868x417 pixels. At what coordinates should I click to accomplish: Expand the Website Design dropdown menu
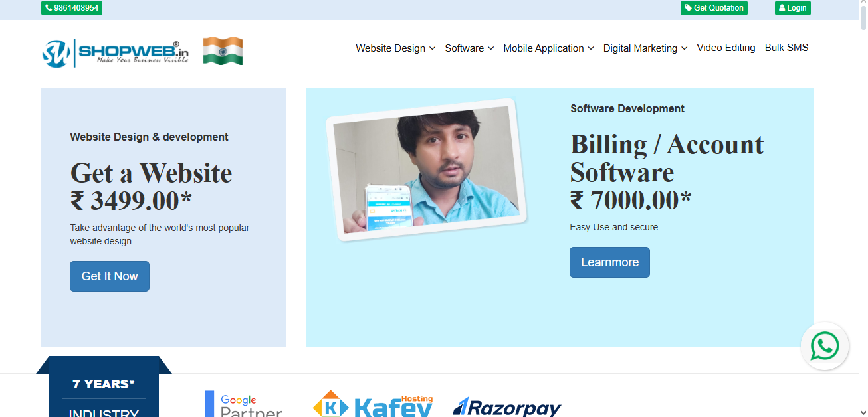point(395,48)
